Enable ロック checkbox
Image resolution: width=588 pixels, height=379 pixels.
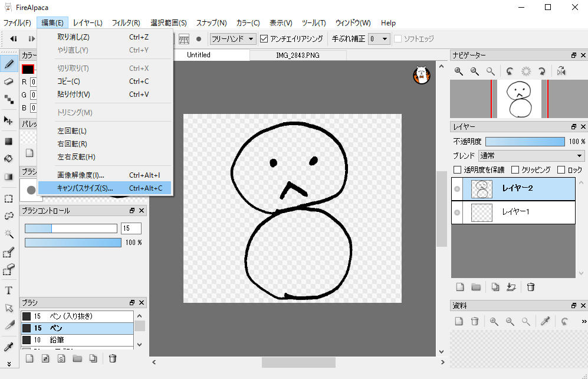click(x=561, y=170)
